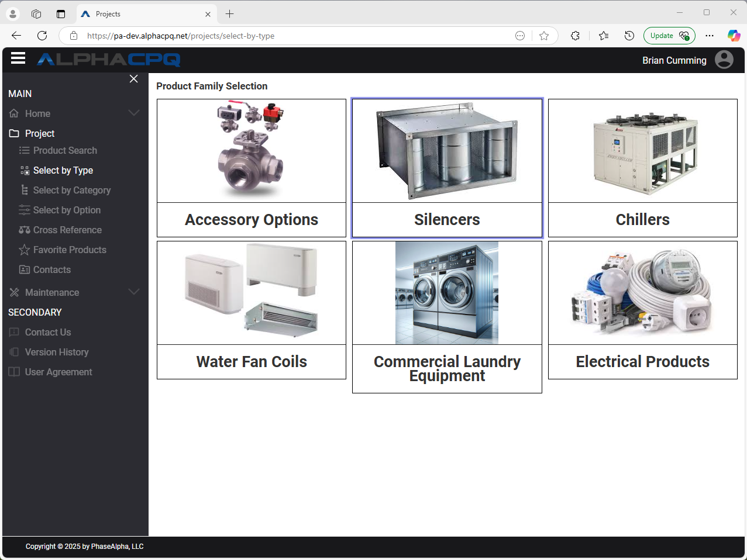Open Cross Reference from the sidebar icon
Viewport: 747px width, 560px height.
coord(25,230)
